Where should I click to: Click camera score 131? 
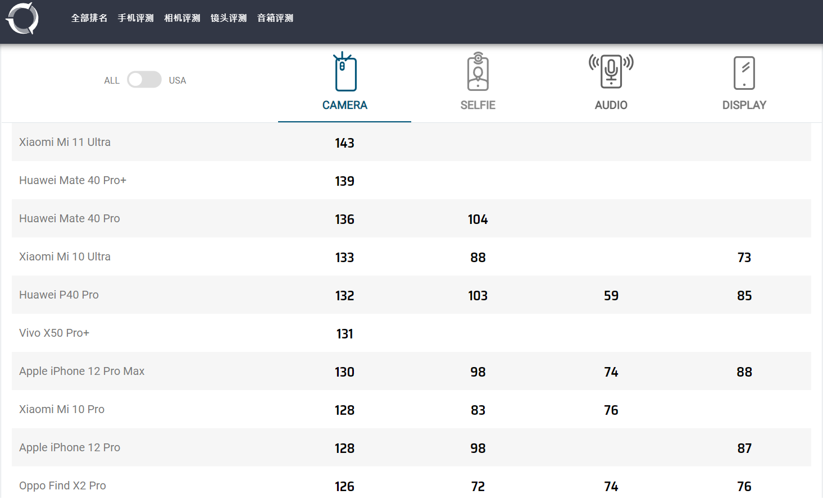345,334
